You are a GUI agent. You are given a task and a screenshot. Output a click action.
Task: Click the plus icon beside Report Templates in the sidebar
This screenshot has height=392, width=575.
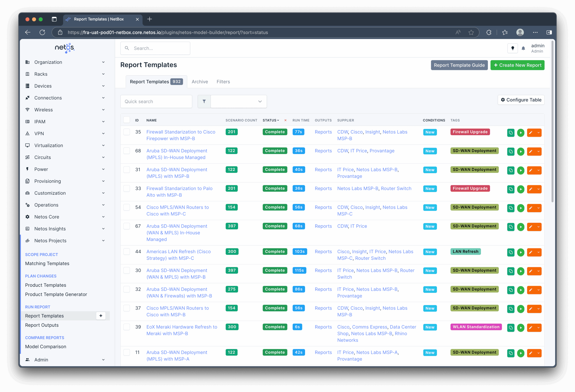[101, 316]
